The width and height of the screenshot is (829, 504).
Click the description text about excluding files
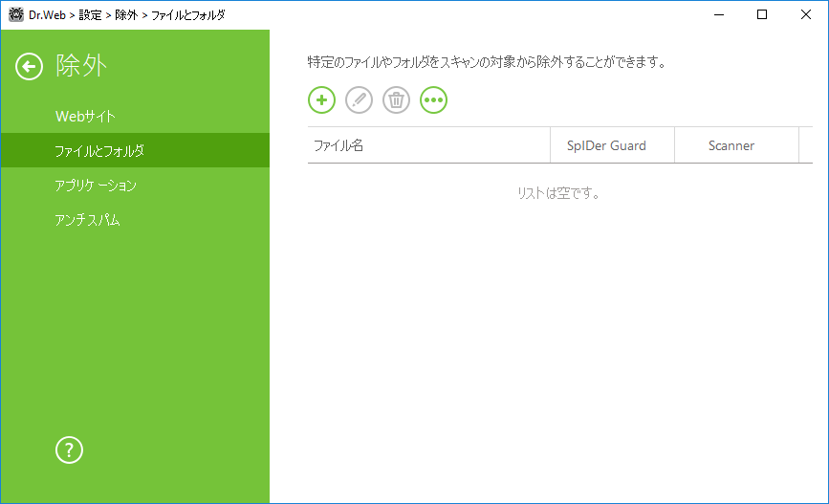pos(487,62)
